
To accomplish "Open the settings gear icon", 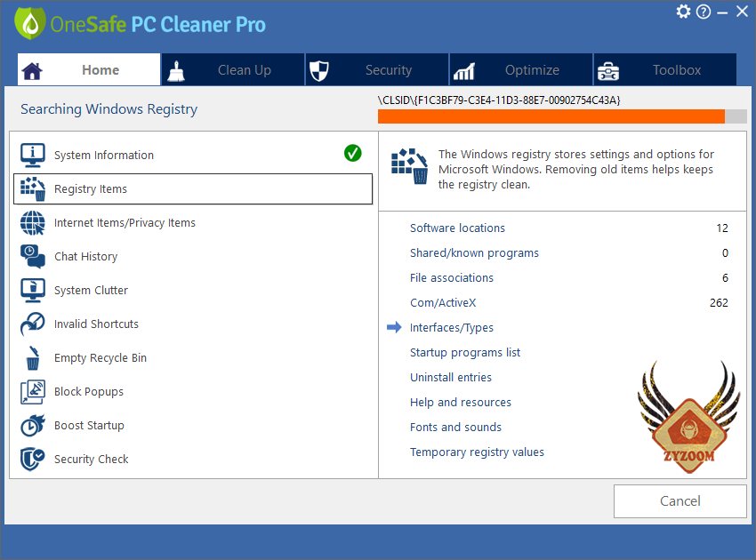I will [x=683, y=12].
